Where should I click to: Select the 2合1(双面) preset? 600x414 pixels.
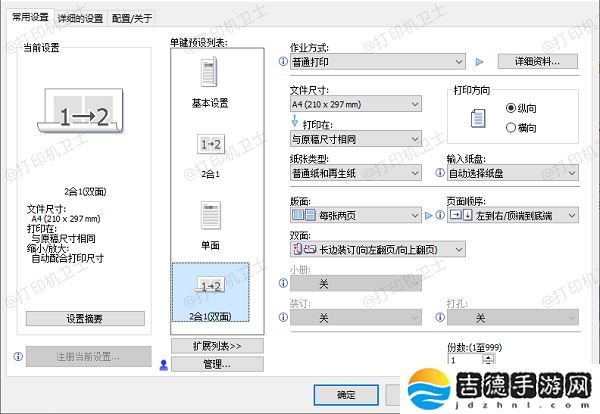pyautogui.click(x=210, y=292)
